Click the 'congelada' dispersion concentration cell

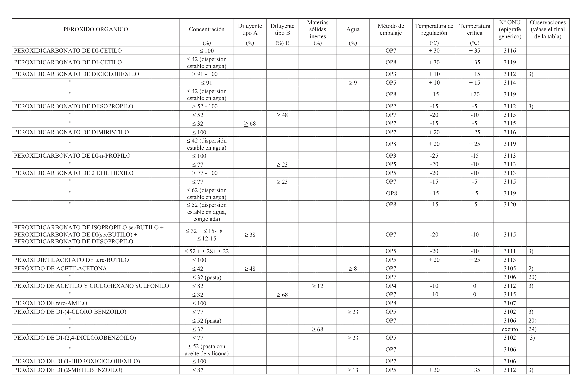point(207,212)
